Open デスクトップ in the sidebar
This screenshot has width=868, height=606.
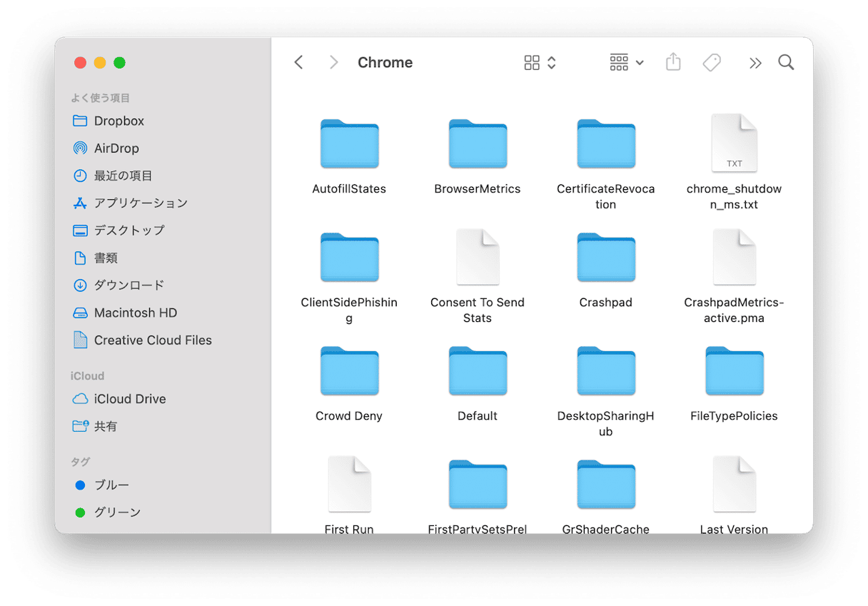point(118,231)
